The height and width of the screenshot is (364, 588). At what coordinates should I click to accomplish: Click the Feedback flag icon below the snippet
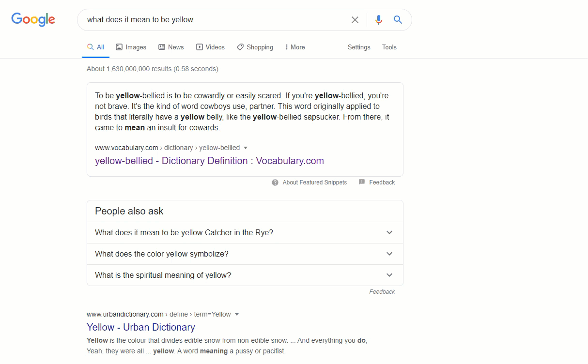click(x=362, y=182)
